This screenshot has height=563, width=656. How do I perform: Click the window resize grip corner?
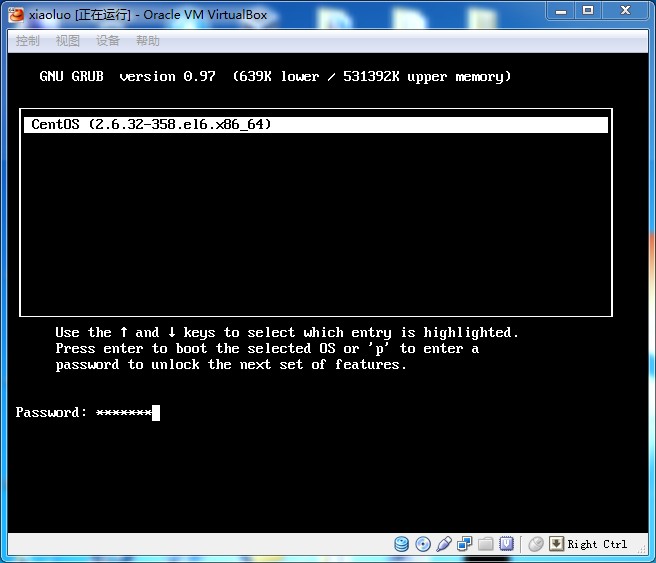tap(645, 552)
